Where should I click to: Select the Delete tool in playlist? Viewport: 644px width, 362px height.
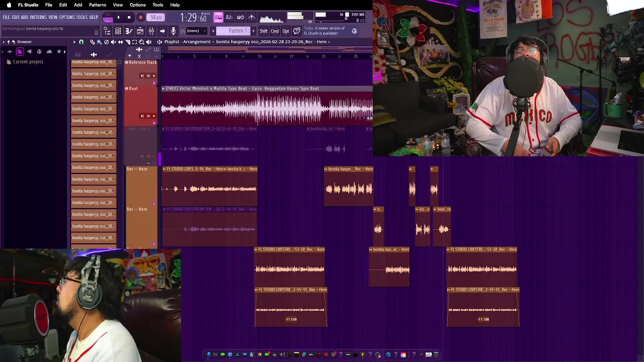pyautogui.click(x=106, y=42)
